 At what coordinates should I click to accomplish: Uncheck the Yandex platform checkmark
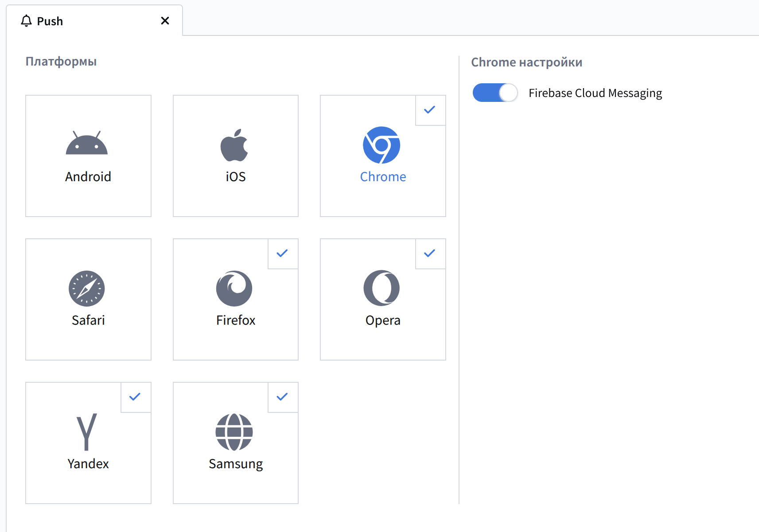click(135, 397)
